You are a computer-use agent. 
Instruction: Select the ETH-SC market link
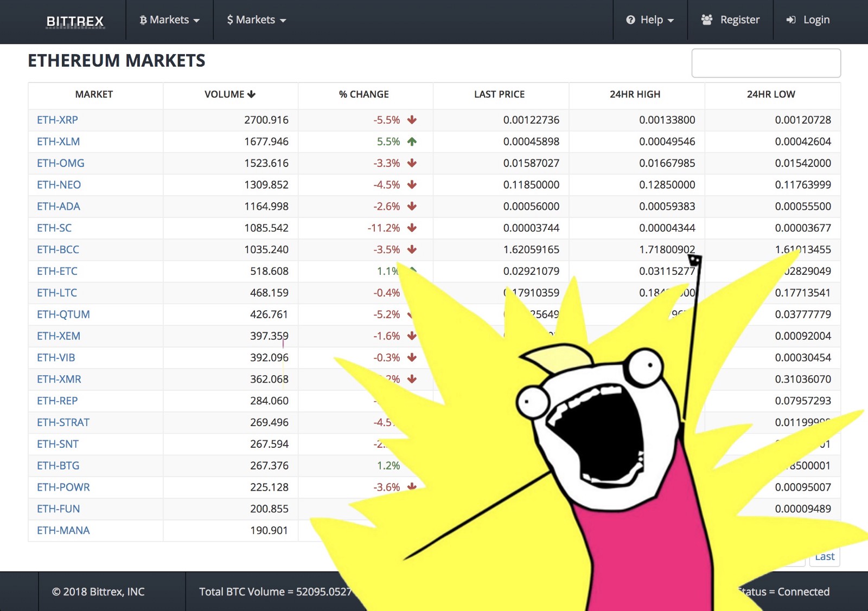click(54, 228)
